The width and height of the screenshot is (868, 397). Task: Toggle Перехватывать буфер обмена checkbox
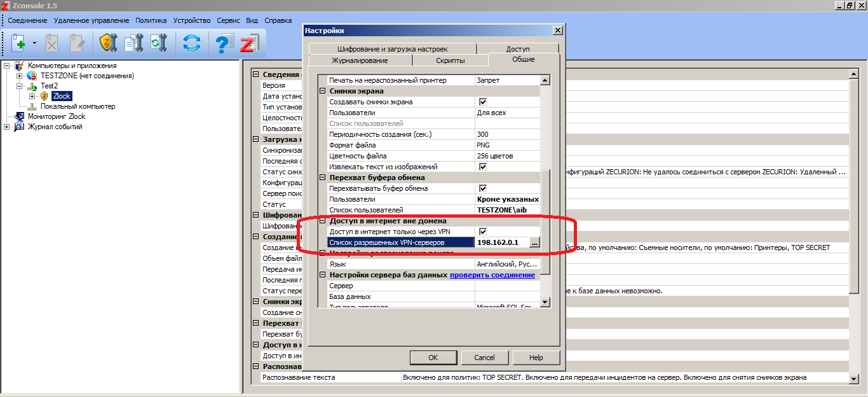(x=482, y=188)
